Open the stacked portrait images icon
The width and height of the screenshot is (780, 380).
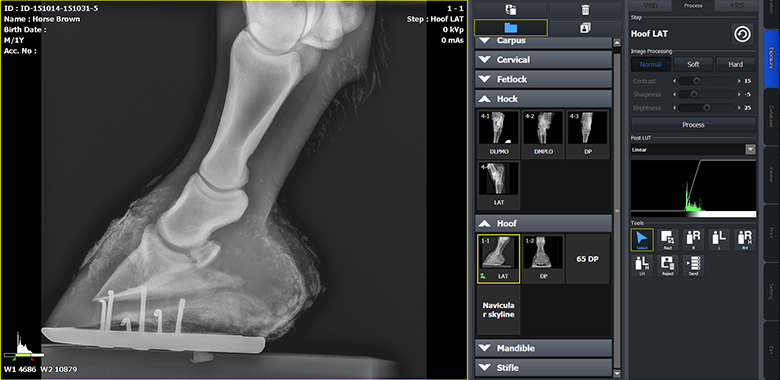pyautogui.click(x=585, y=28)
